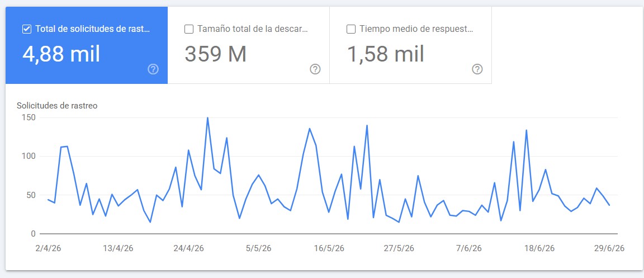Click the 27/5/26 date label
Screen dimensions: 644x278
tap(399, 248)
